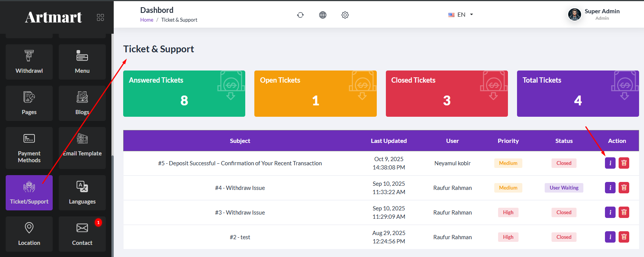Open settings gear icon in header
The height and width of the screenshot is (257, 644).
345,15
